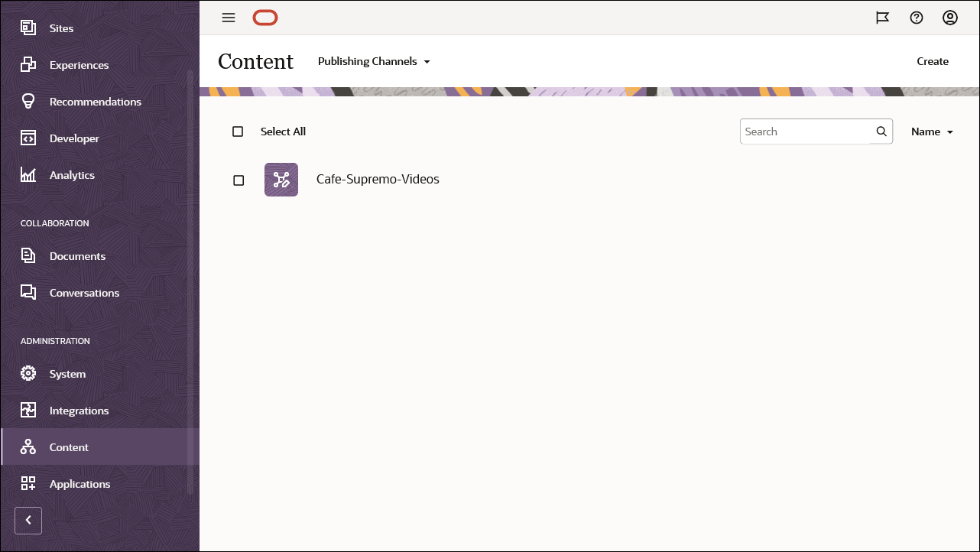980x552 pixels.
Task: Click the Create button
Action: pyautogui.click(x=933, y=61)
